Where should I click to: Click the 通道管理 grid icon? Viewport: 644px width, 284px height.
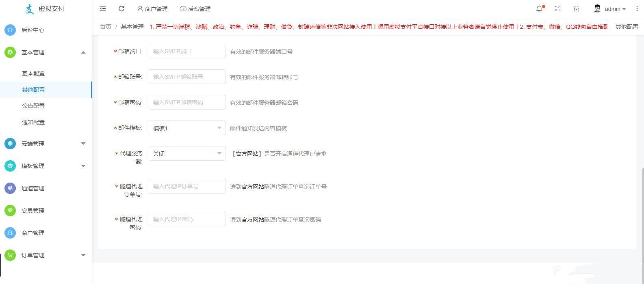click(x=10, y=188)
